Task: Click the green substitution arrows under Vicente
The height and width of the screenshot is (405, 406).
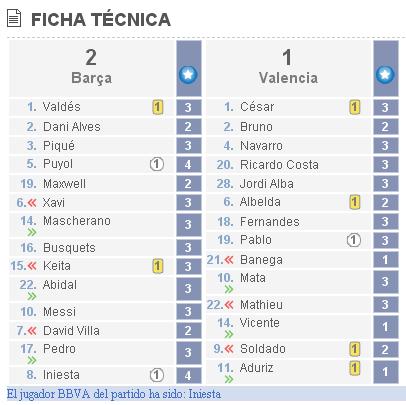Action: pos(229,334)
